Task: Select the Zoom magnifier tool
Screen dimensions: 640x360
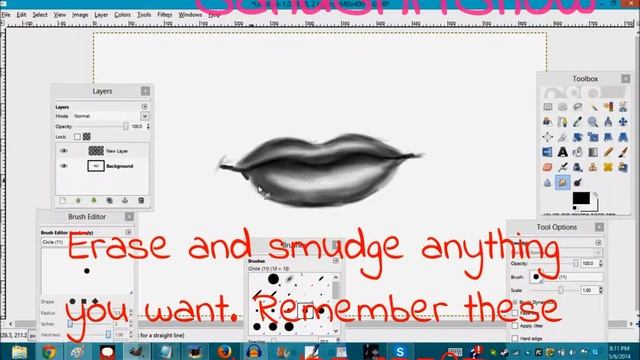Action: coord(593,122)
